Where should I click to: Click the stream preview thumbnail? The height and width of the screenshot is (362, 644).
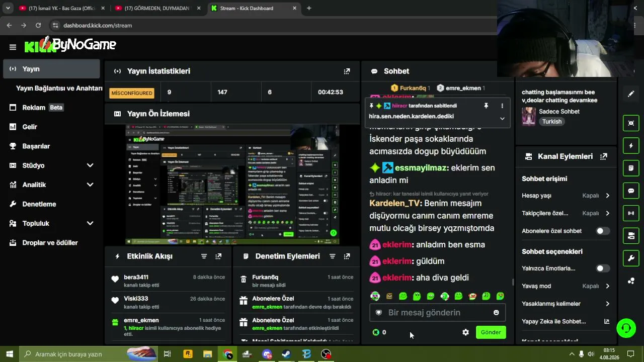232,185
